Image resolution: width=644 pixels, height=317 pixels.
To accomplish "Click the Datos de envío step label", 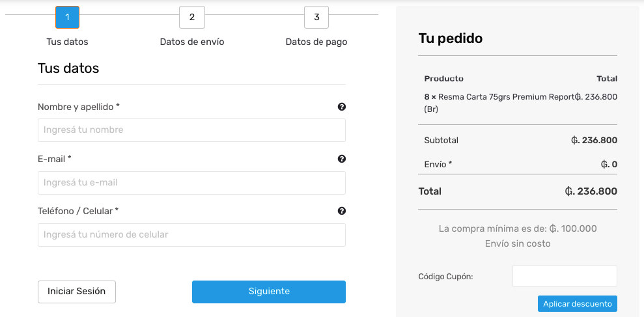I will click(x=192, y=42).
